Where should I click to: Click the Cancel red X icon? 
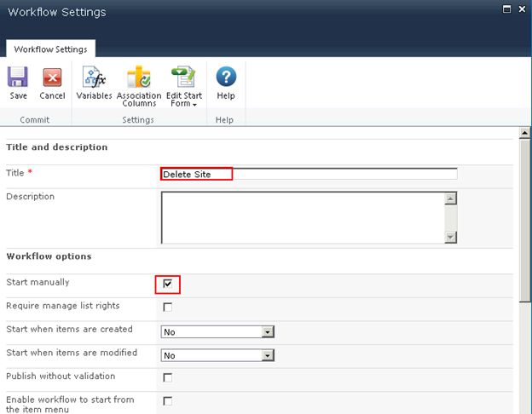click(52, 77)
